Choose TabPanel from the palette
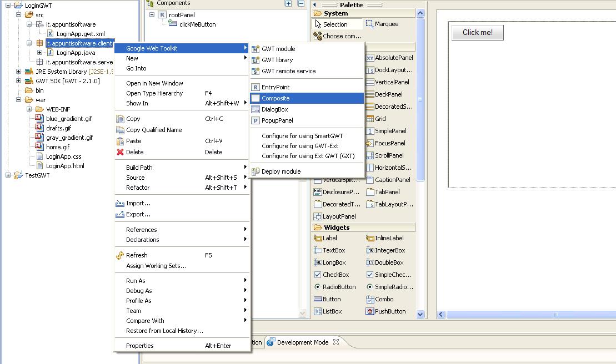The height and width of the screenshot is (364, 616). pos(383,192)
